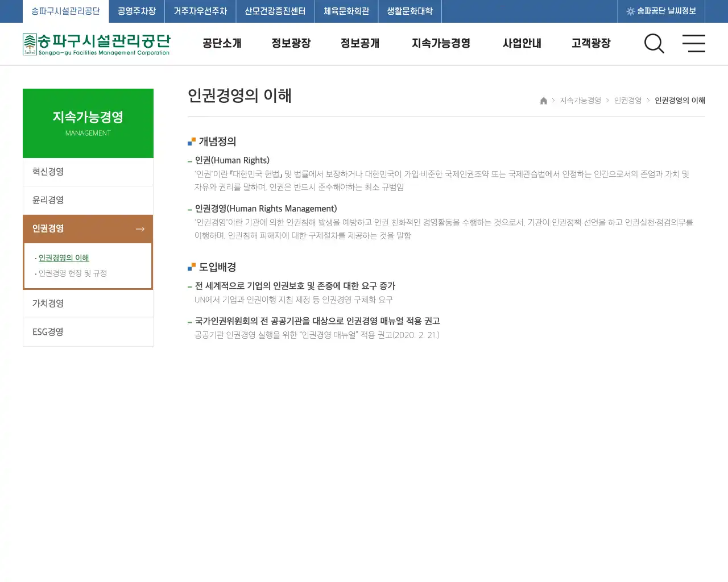Click the home icon in the breadcrumb
The height and width of the screenshot is (582, 728).
[x=543, y=101]
